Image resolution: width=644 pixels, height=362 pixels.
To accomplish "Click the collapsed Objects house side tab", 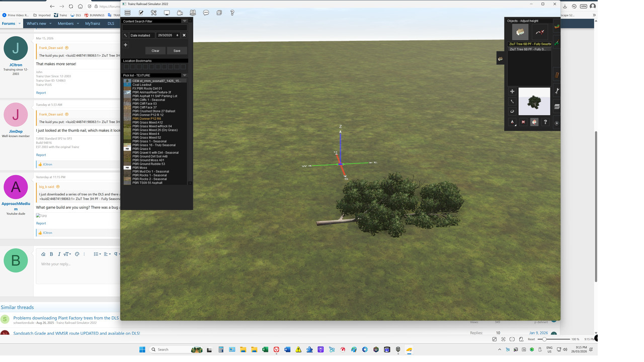I will point(500,59).
